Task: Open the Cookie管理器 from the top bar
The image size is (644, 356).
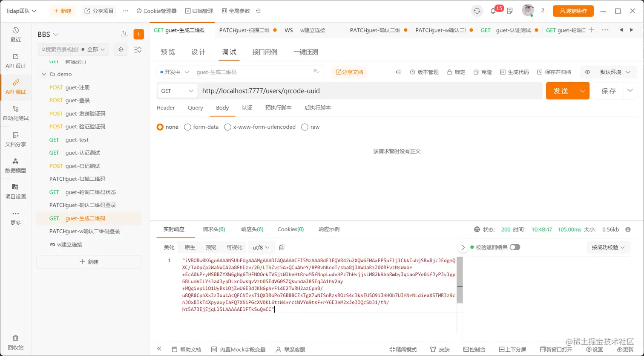Action: click(156, 11)
